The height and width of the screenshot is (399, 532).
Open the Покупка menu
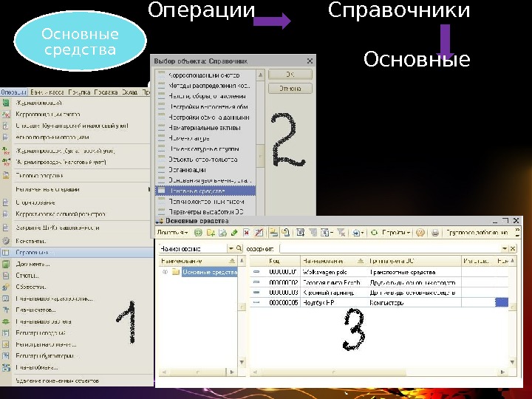tap(79, 92)
